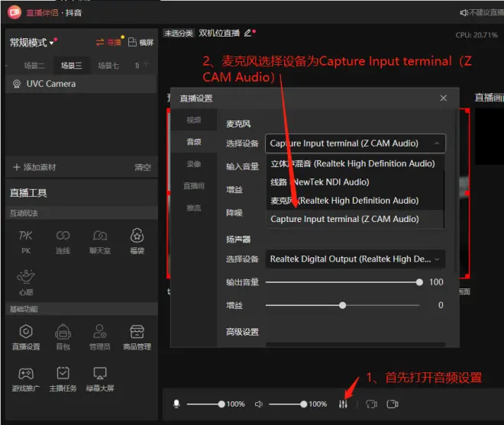Image resolution: width=504 pixels, height=425 pixels.
Task: Click 添加素材 to add a source
Action: tap(34, 167)
